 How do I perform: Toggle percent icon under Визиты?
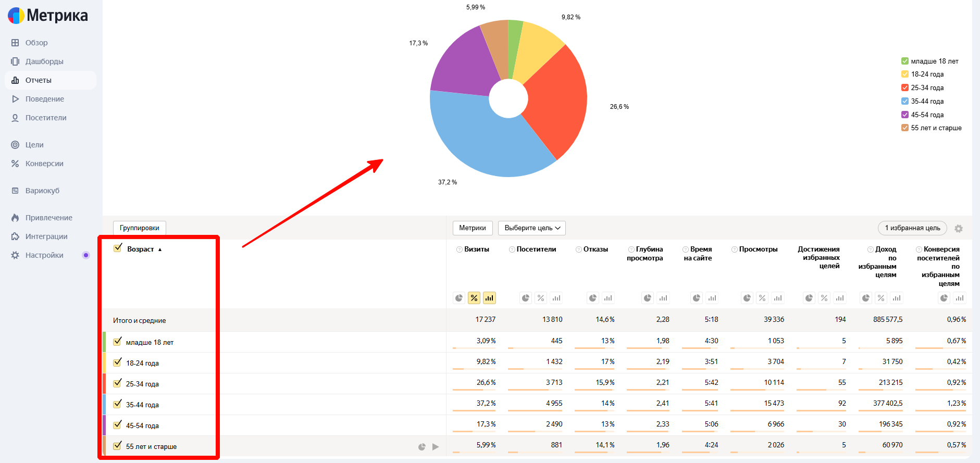pyautogui.click(x=474, y=298)
